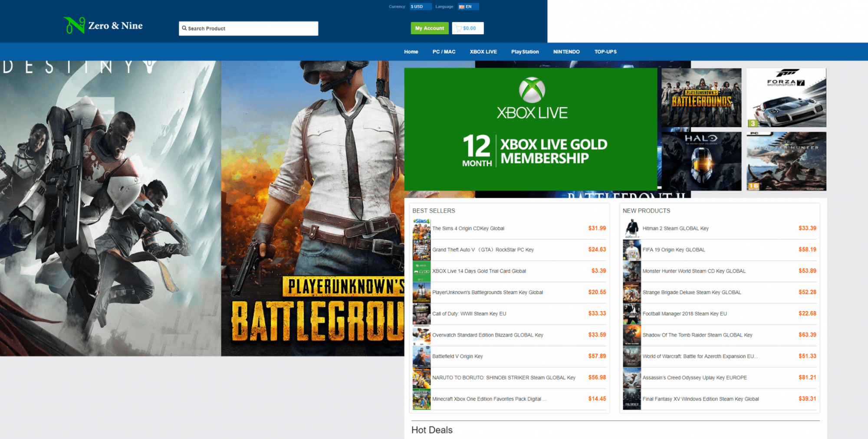Image resolution: width=868 pixels, height=439 pixels.
Task: Open Shadow Of The Tomb Raider link
Action: point(698,335)
